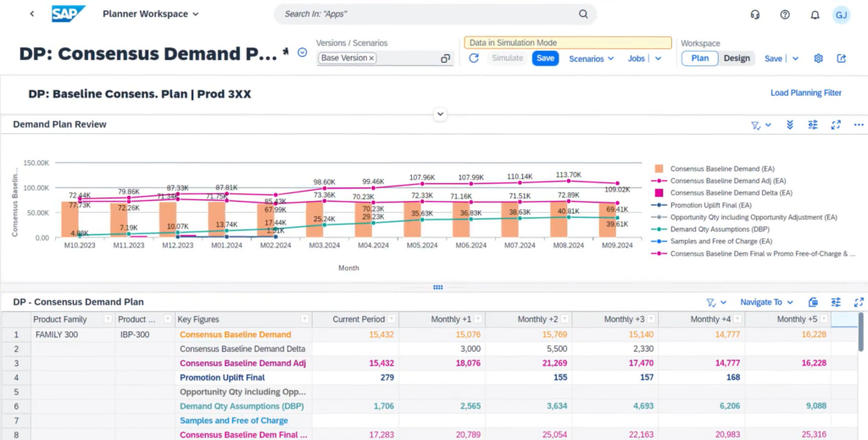Image resolution: width=868 pixels, height=440 pixels.
Task: Click the SAP logo
Action: [69, 14]
